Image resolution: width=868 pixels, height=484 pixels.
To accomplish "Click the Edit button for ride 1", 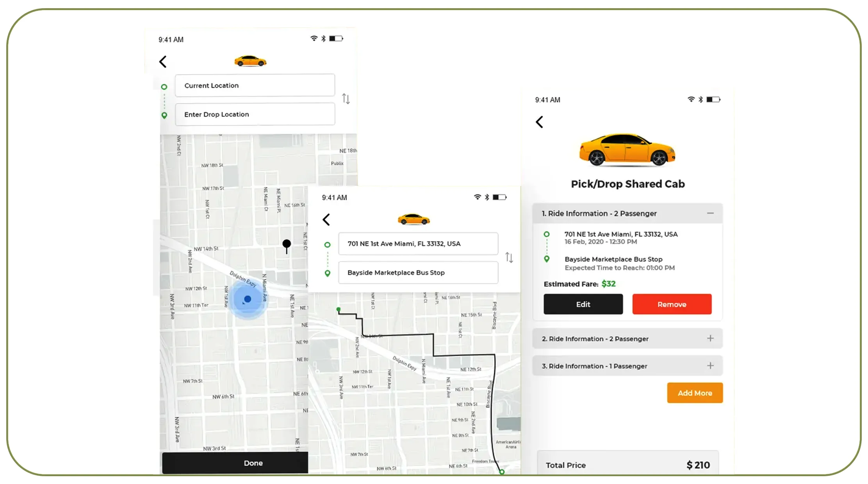I will pos(583,304).
